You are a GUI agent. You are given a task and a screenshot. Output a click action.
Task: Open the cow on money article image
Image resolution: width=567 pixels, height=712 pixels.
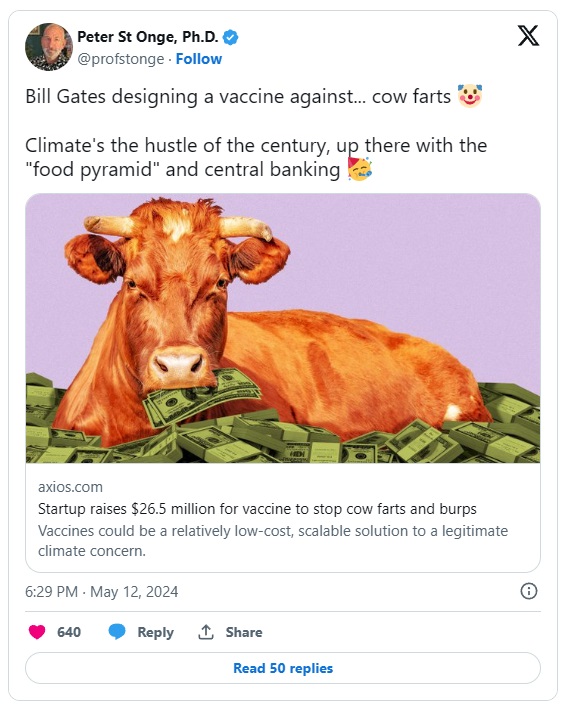[x=283, y=328]
